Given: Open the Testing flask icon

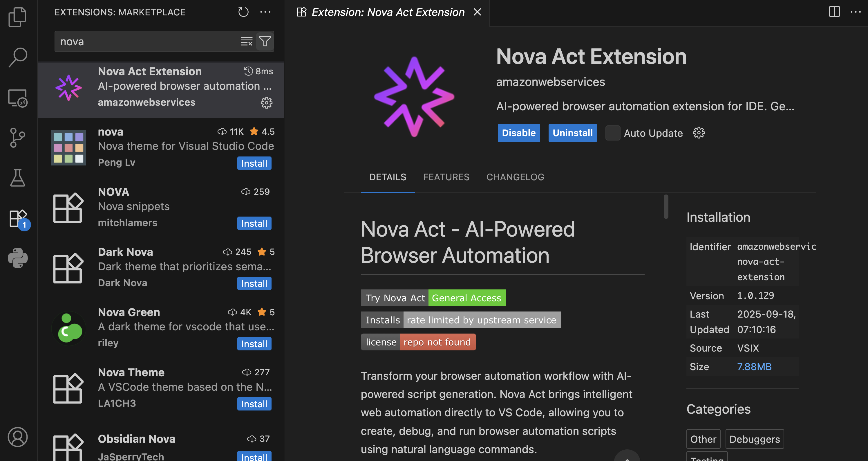Looking at the screenshot, I should click(x=17, y=178).
